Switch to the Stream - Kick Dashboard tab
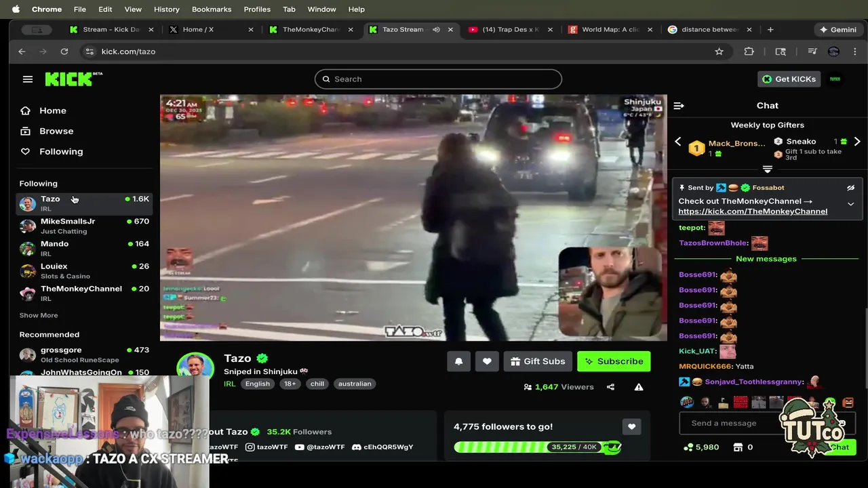Image resolution: width=868 pixels, height=488 pixels. (112, 30)
